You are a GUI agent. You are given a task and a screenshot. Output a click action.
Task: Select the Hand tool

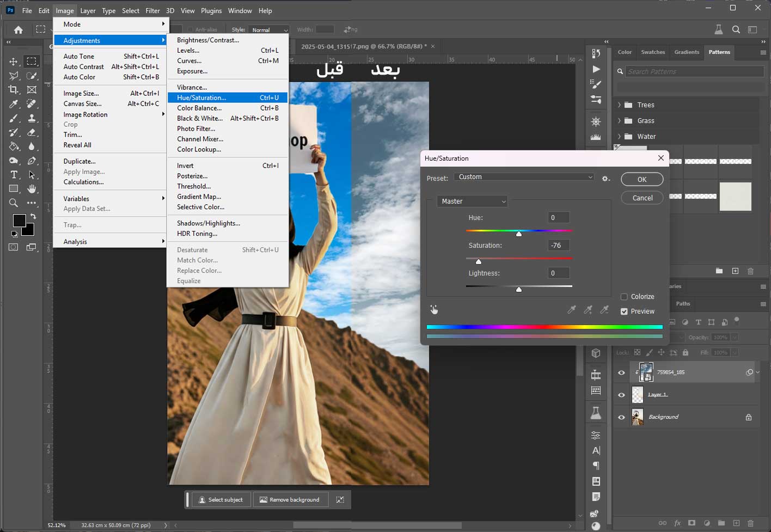(x=32, y=189)
